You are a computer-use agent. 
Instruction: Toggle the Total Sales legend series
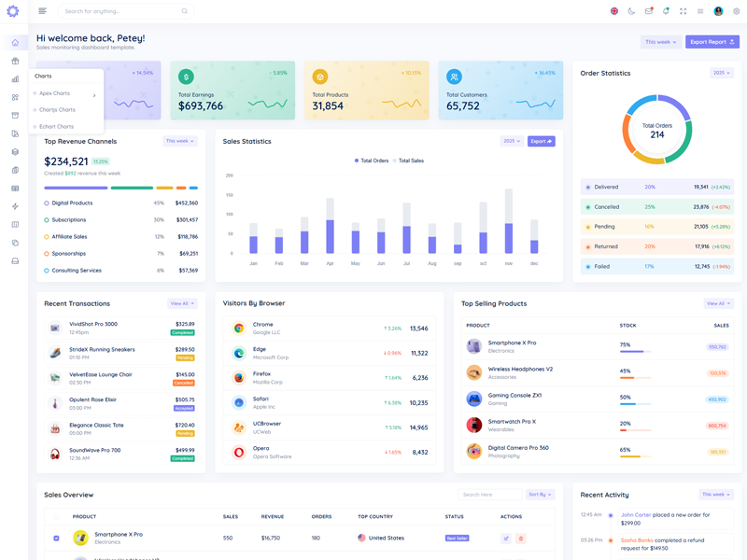point(408,161)
